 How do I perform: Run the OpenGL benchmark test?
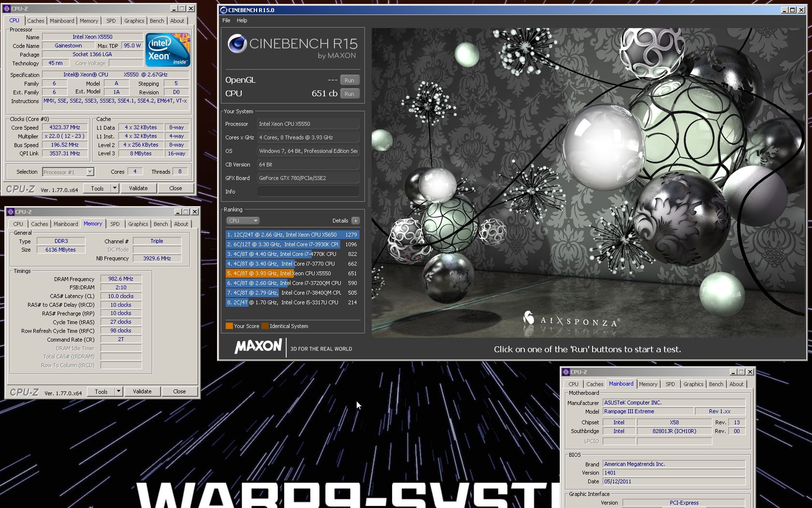[x=349, y=80]
